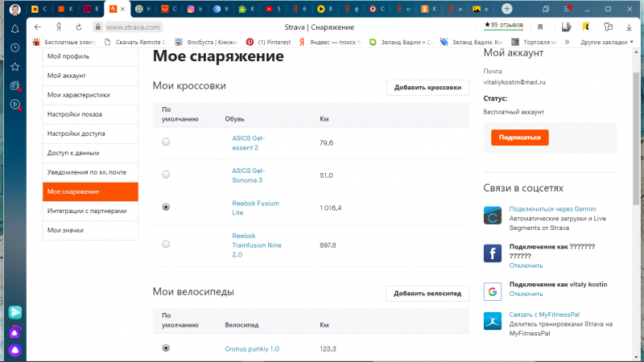The height and width of the screenshot is (362, 644).
Task: Disconnect Google via Отключить link
Action: point(526,294)
